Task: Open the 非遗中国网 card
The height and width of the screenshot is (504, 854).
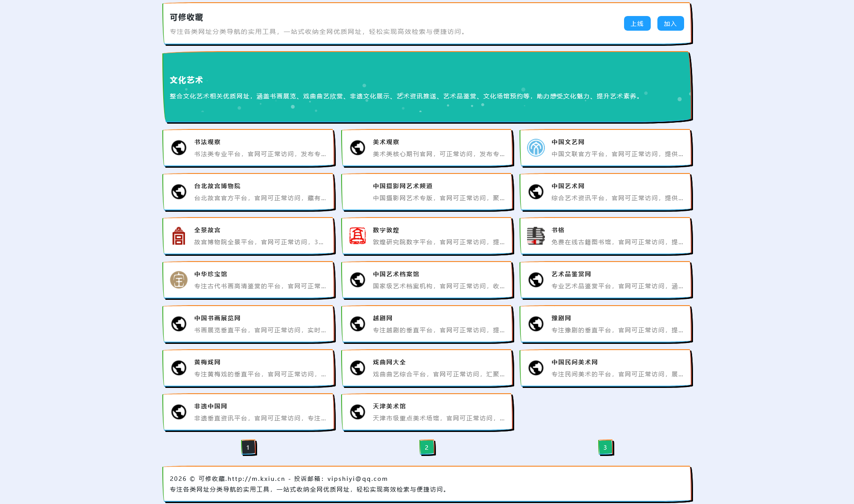Action: 249,412
